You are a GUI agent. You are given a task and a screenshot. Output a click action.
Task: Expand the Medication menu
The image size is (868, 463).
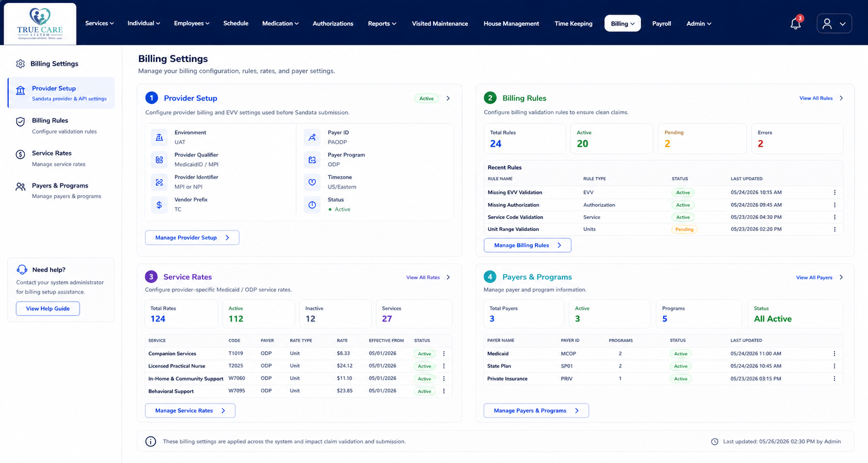tap(281, 23)
